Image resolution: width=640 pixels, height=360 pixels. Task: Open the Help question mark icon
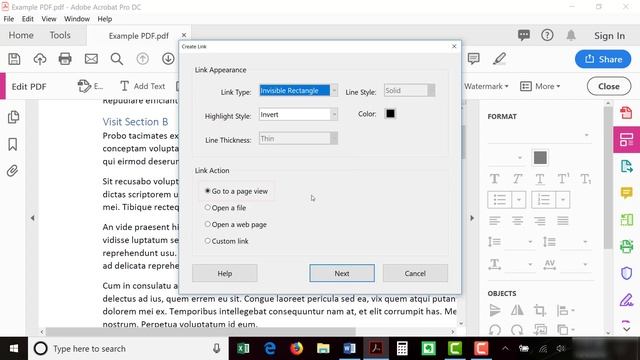coord(547,35)
